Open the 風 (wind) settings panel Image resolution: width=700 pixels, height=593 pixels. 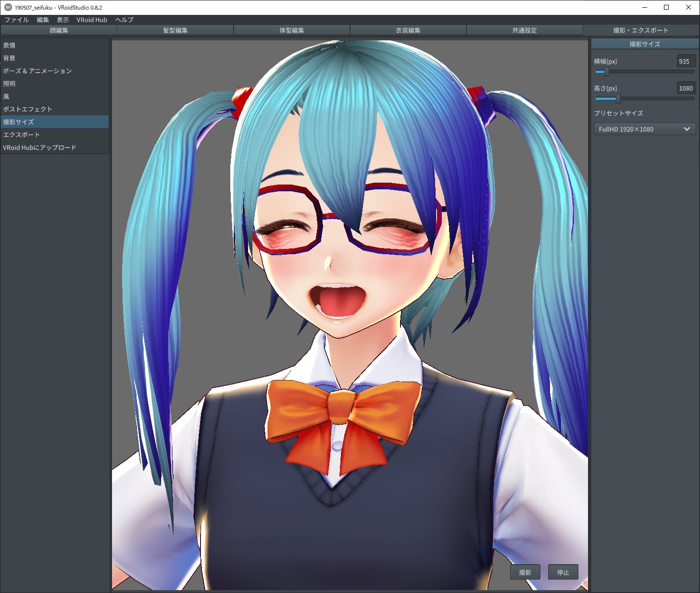(7, 96)
